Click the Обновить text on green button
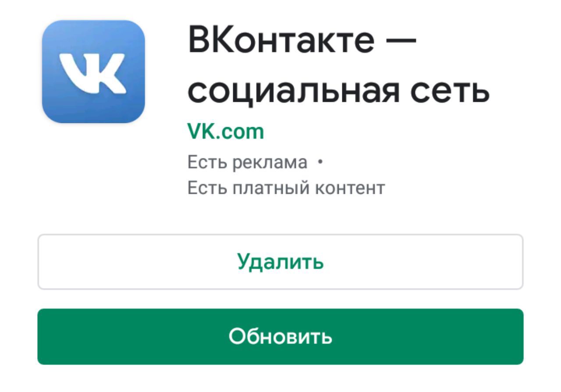561x392 pixels. point(280,337)
